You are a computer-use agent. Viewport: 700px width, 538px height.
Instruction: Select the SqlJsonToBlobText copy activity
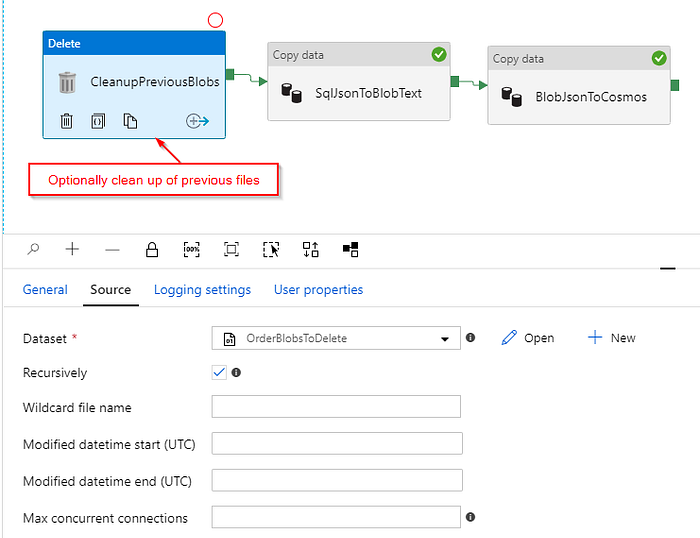pyautogui.click(x=359, y=82)
